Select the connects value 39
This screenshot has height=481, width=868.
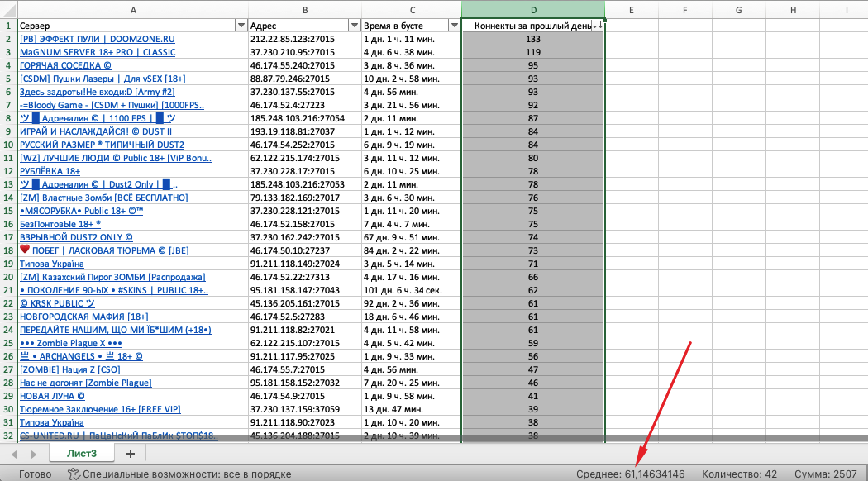[x=533, y=409]
